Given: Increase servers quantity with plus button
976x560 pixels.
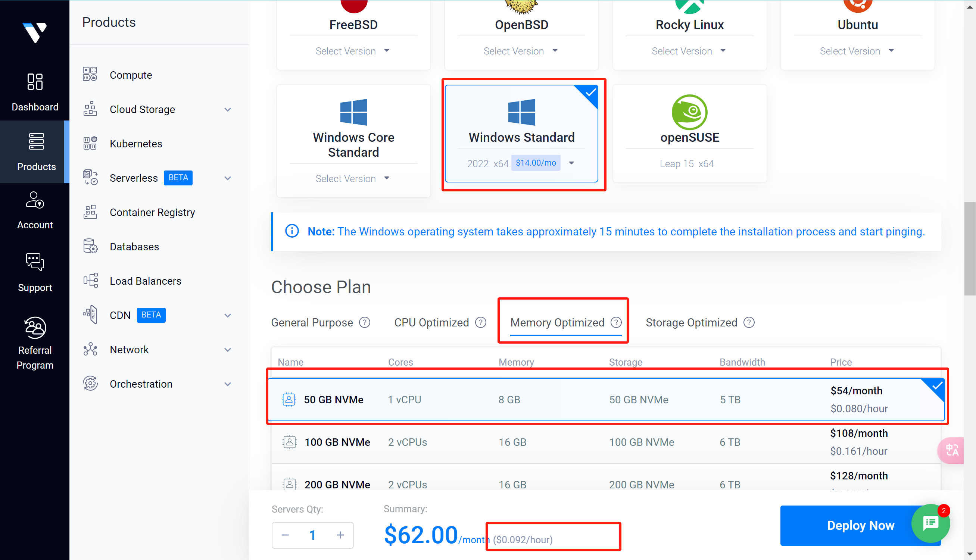Looking at the screenshot, I should tap(340, 535).
